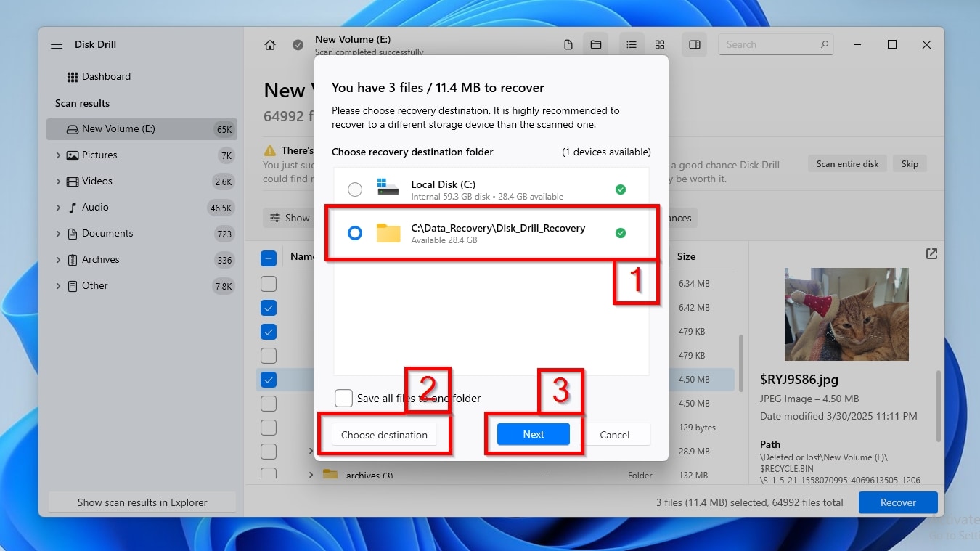Viewport: 980px width, 551px height.
Task: Click the home icon in the toolbar
Action: (x=269, y=44)
